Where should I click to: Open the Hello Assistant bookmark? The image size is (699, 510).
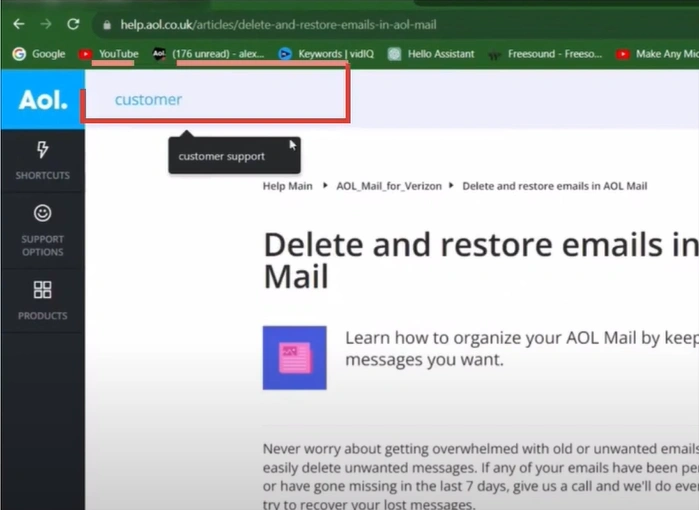[x=431, y=54]
